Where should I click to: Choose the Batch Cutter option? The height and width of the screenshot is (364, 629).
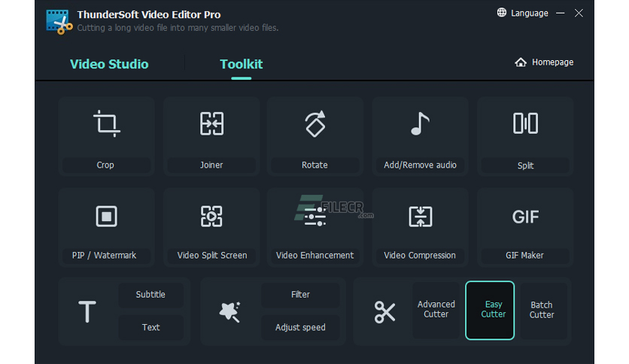[x=542, y=310]
